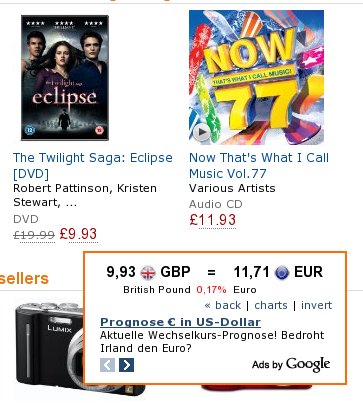Go to the previous ad with the left arrow
Viewport: 363px width, 403px height.
point(107,365)
